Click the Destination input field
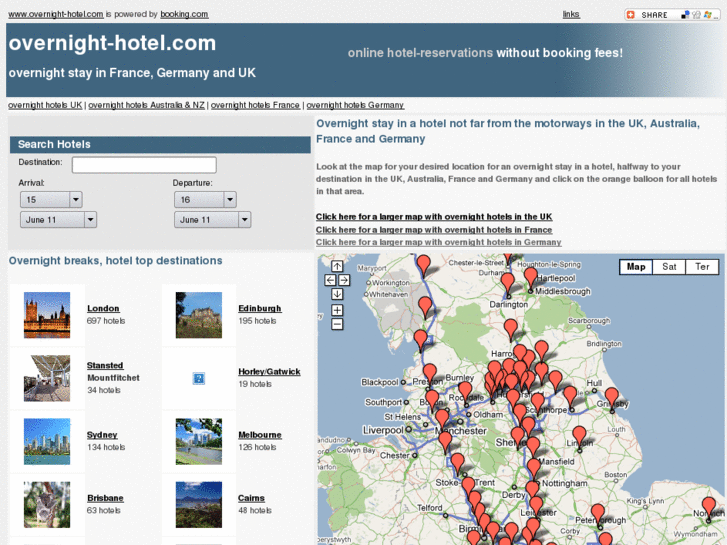 [x=144, y=165]
